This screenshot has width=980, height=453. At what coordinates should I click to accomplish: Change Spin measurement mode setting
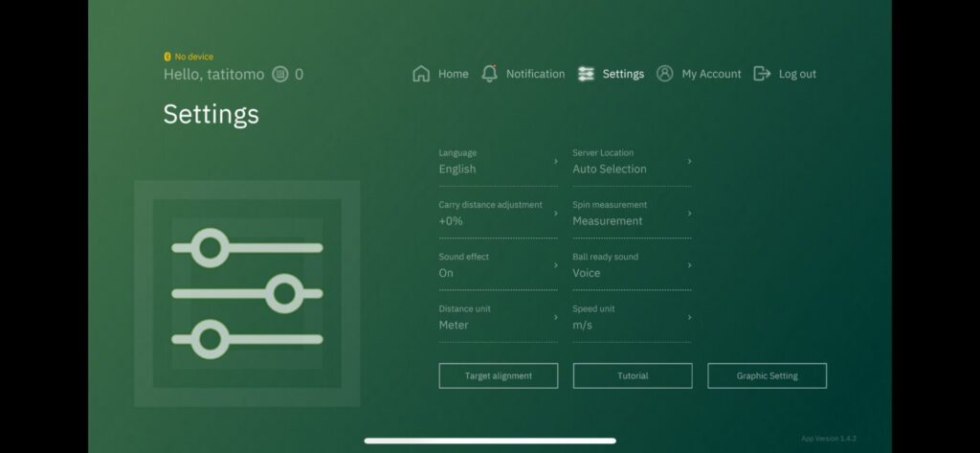[x=631, y=214]
